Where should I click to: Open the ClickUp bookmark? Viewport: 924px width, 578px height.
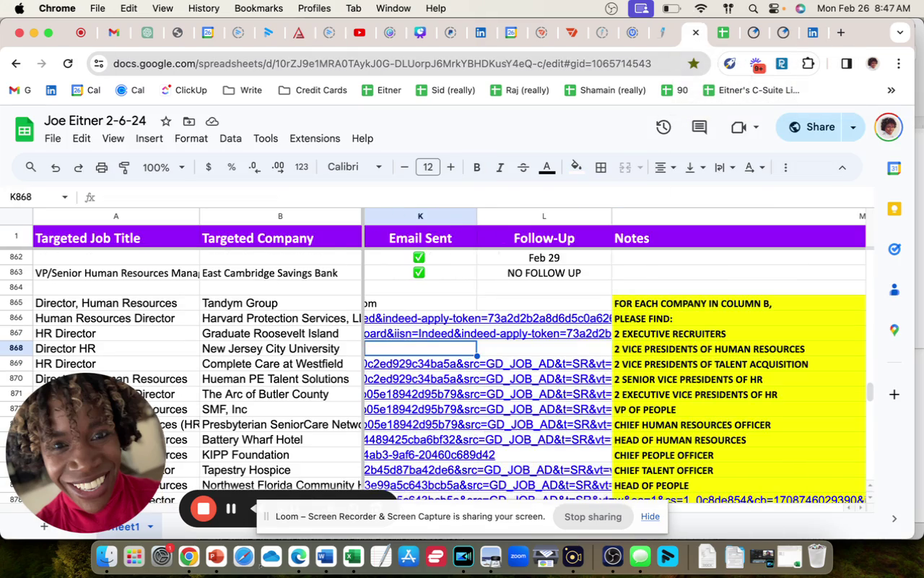pos(183,90)
